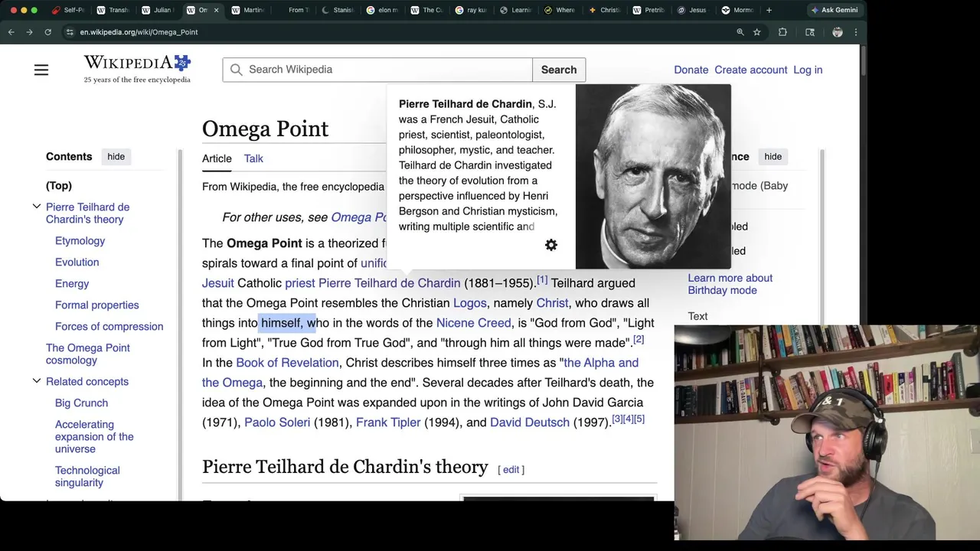Open a new browser tab
The height and width of the screenshot is (551, 980).
pos(769,10)
